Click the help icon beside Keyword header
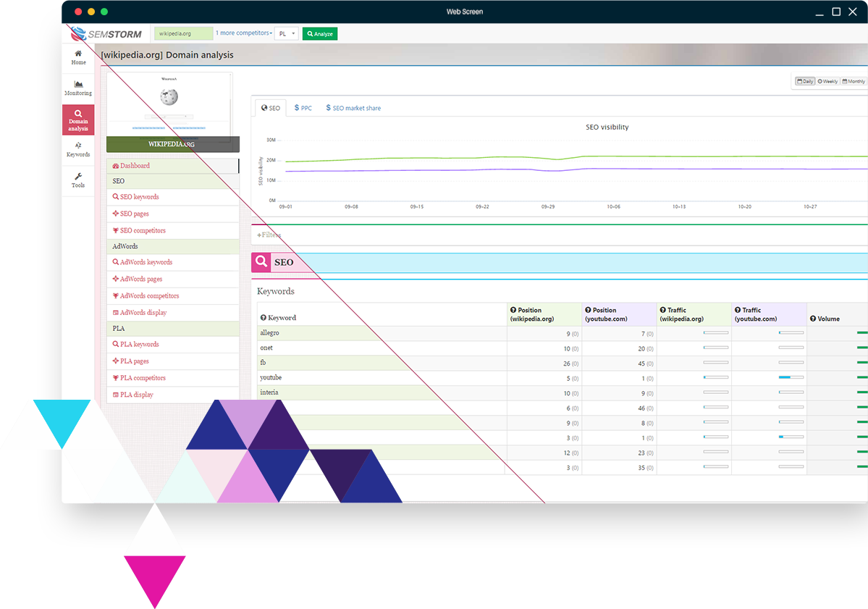 tap(263, 318)
